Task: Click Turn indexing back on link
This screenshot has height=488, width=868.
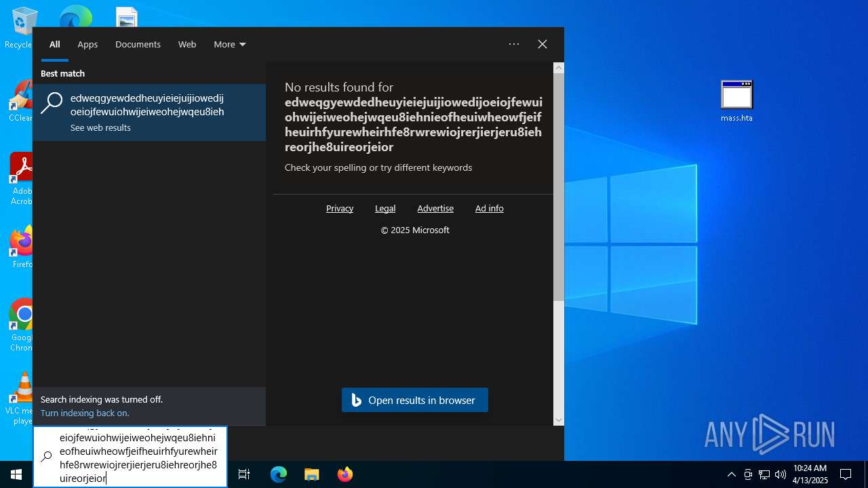Action: click(85, 413)
